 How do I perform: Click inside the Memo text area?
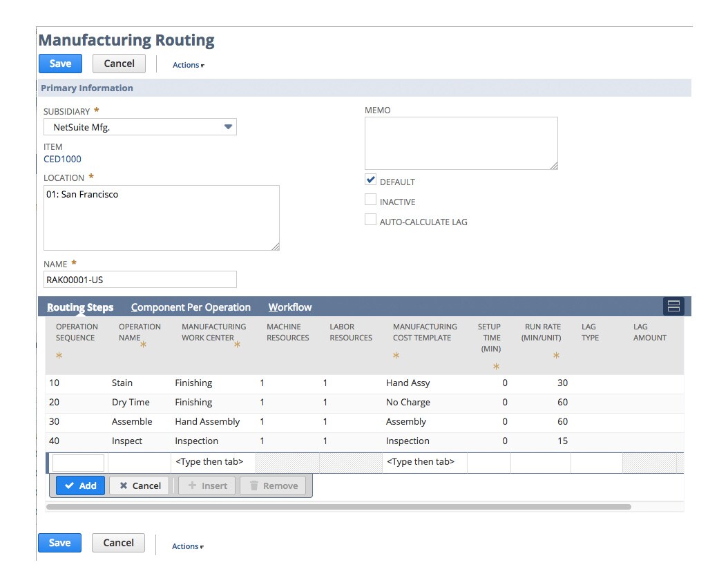[461, 143]
